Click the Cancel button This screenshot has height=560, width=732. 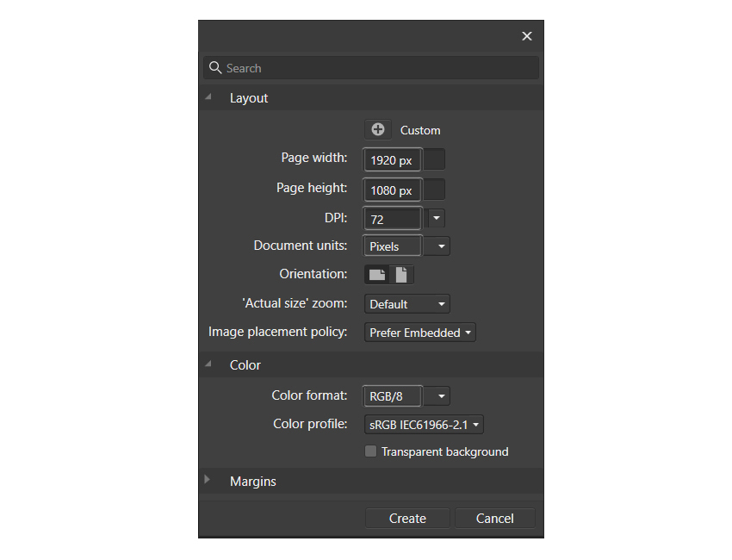click(494, 518)
